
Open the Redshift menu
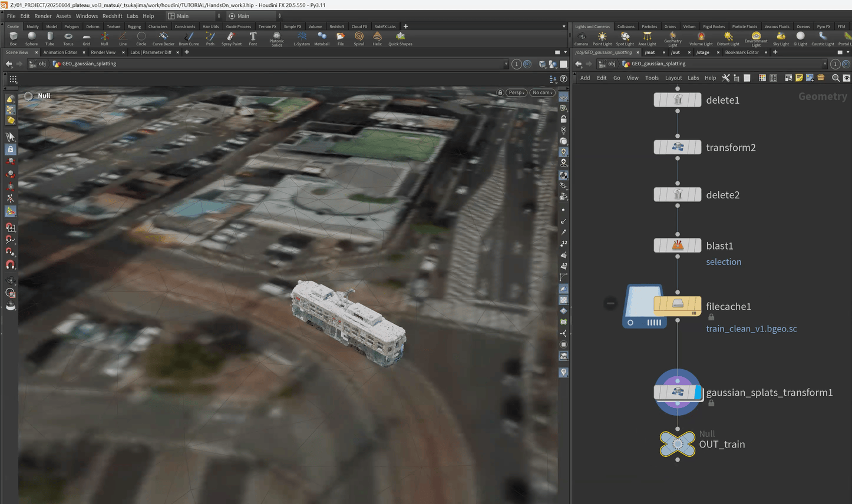112,16
